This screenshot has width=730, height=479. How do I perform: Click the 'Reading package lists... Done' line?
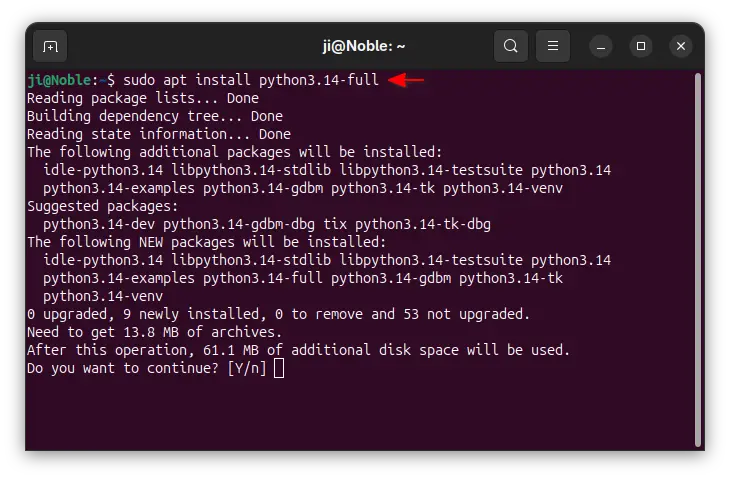pyautogui.click(x=143, y=98)
